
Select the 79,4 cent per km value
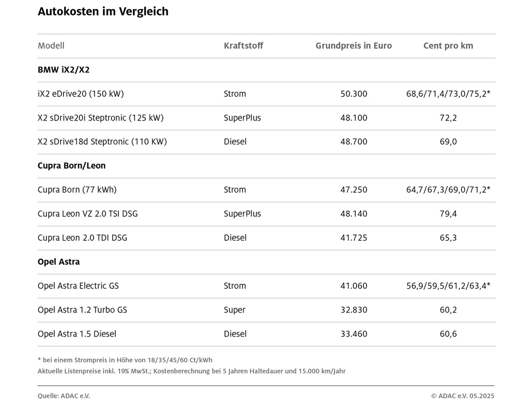pos(448,214)
